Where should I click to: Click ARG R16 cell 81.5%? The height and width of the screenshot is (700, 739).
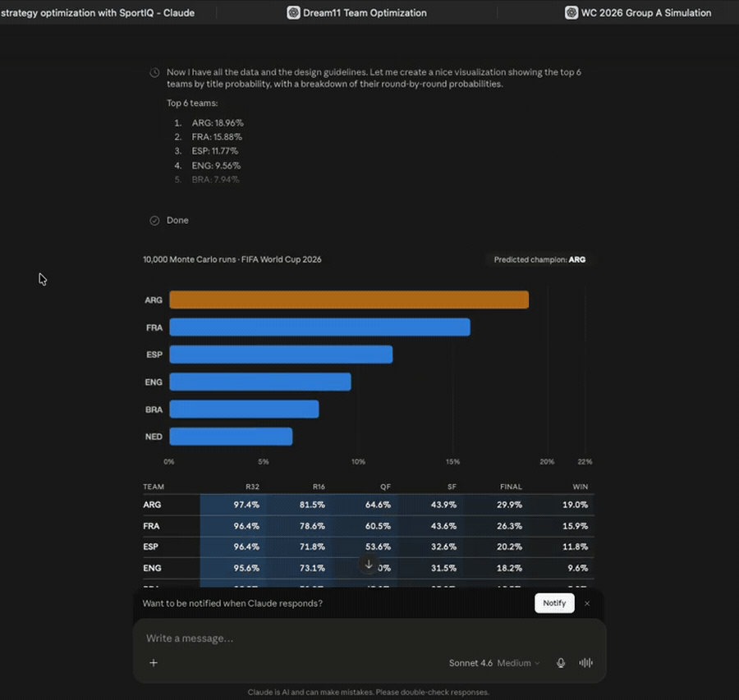[x=312, y=505]
